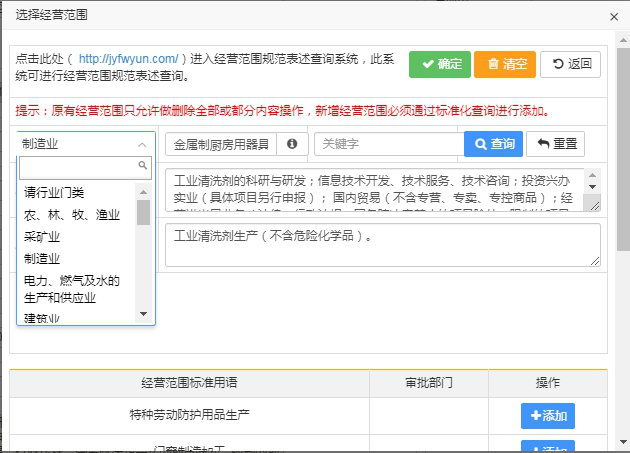Image resolution: width=630 pixels, height=453 pixels.
Task: Close the 选择经营范围 dialog
Action: coord(613,16)
